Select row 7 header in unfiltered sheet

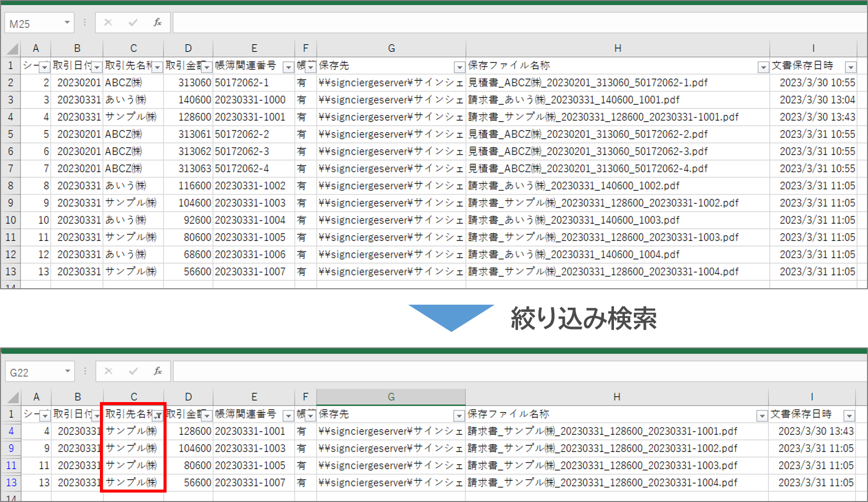(x=10, y=168)
